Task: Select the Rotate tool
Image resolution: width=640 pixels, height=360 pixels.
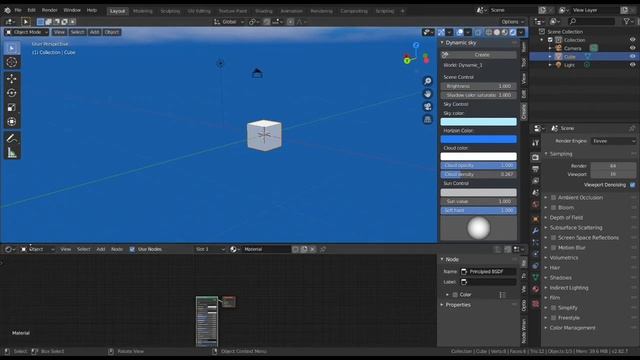Action: (x=12, y=93)
